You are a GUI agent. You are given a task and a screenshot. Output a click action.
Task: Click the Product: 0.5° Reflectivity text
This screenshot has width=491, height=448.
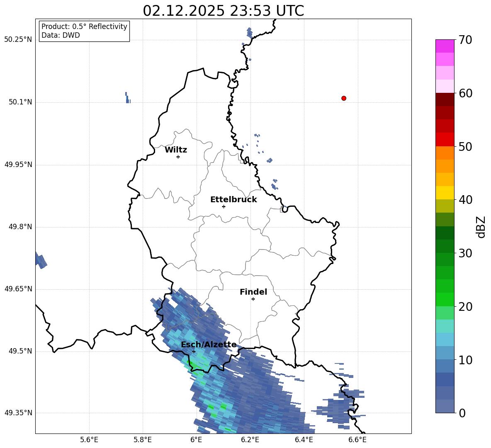pos(84,27)
